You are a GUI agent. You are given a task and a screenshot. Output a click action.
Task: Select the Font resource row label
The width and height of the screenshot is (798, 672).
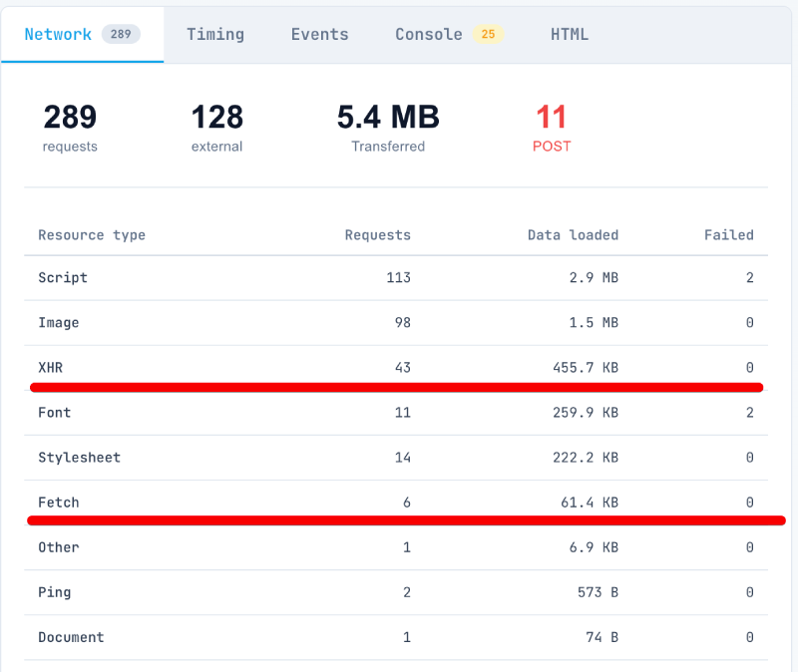click(x=55, y=413)
